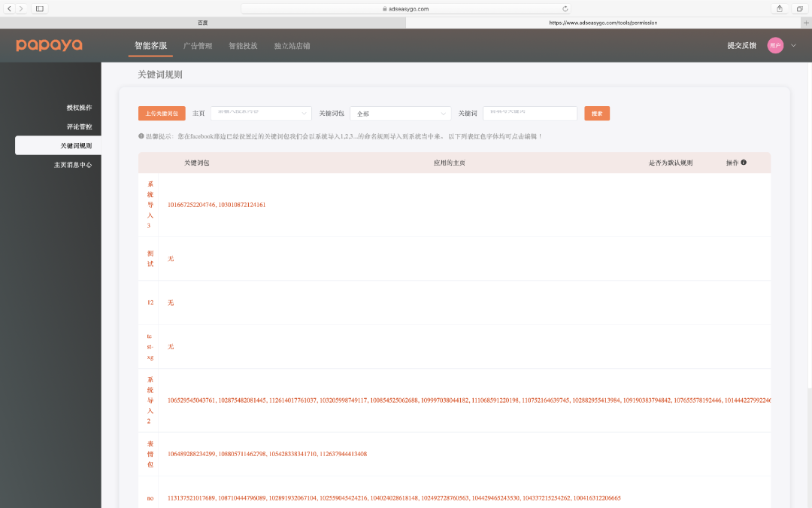Click the info icon beside 操作 column header
Viewport: 812px width, 508px height.
click(744, 163)
